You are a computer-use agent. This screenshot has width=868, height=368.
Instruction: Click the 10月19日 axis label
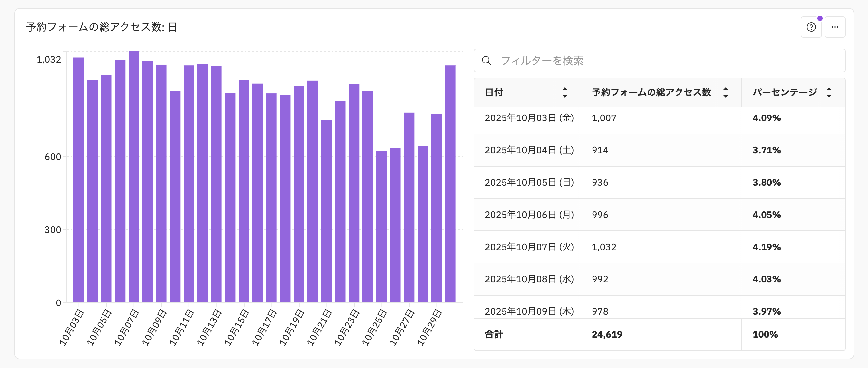point(292,328)
